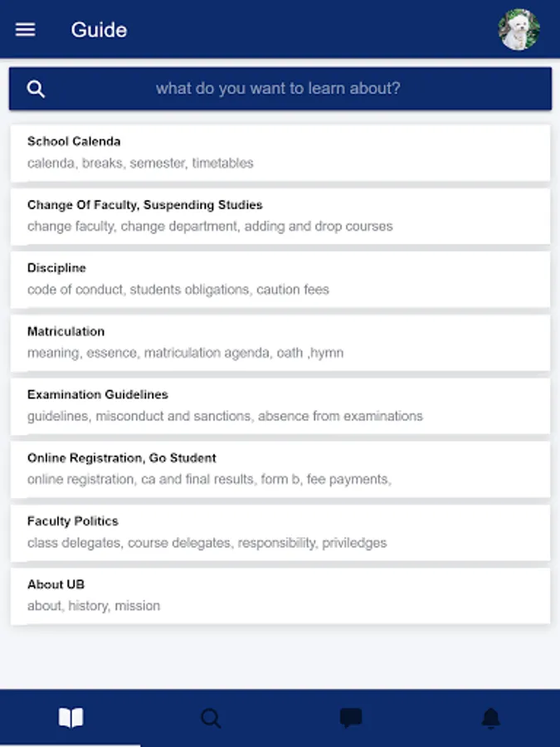
Task: Switch to the Search tab at bottom
Action: pyautogui.click(x=211, y=718)
